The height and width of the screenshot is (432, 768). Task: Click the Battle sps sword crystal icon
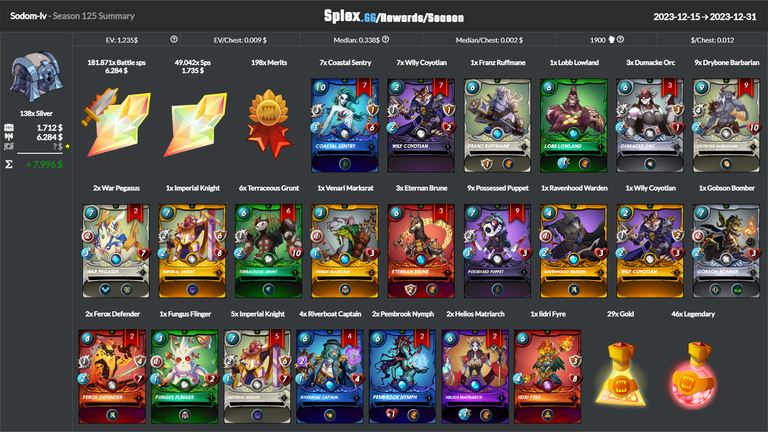coord(116,122)
